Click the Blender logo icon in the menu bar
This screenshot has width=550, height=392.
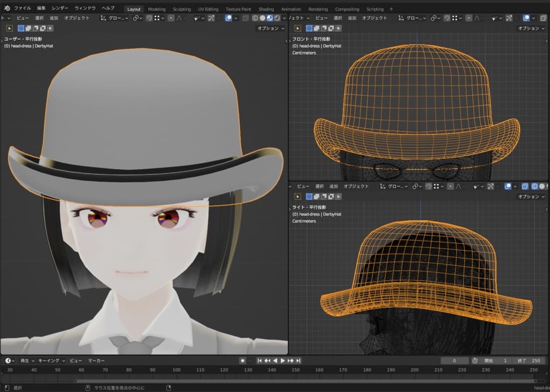(x=7, y=9)
